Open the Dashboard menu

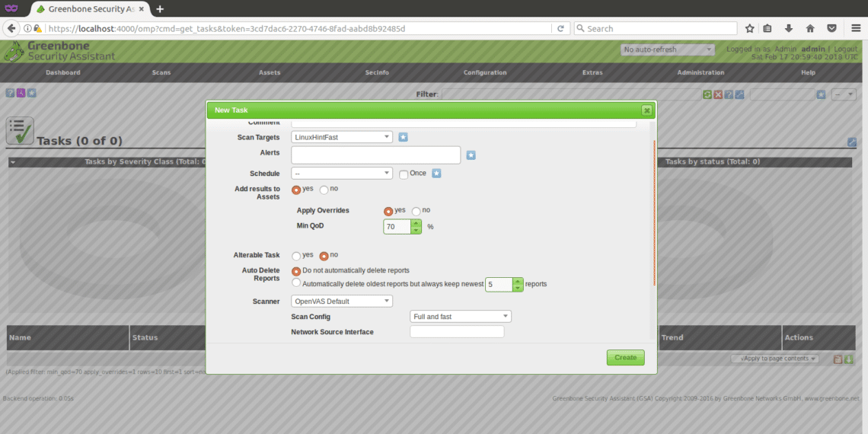pos(63,72)
